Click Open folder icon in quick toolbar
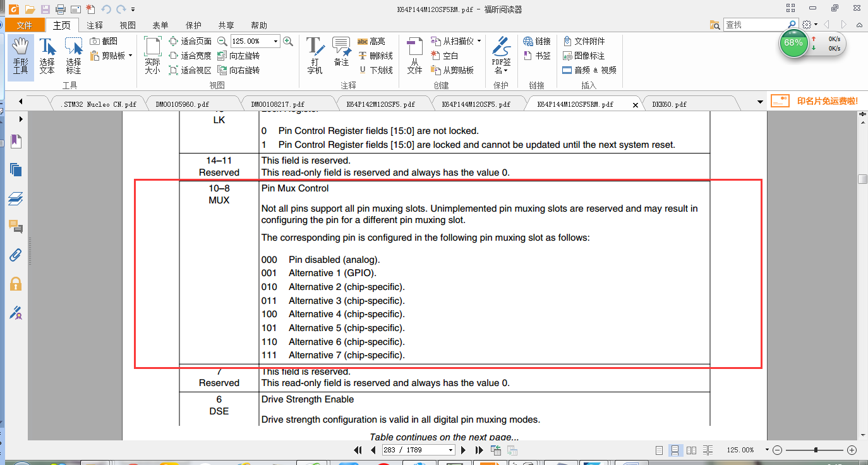 30,9
